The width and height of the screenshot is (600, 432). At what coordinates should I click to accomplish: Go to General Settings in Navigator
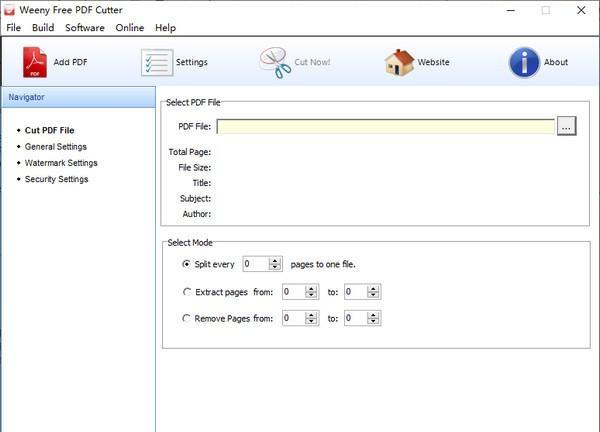point(56,147)
